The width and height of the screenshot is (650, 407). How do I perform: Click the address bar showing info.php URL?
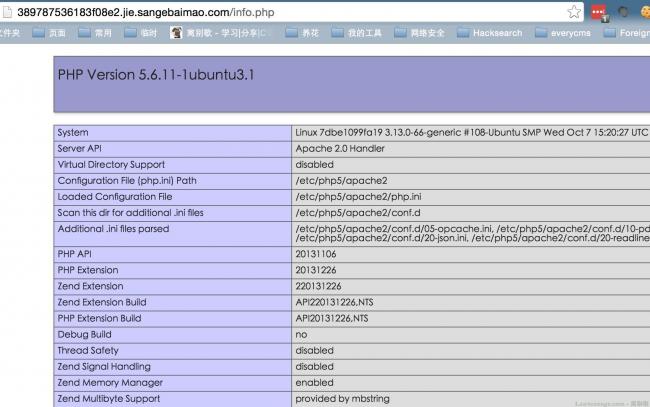(x=290, y=12)
